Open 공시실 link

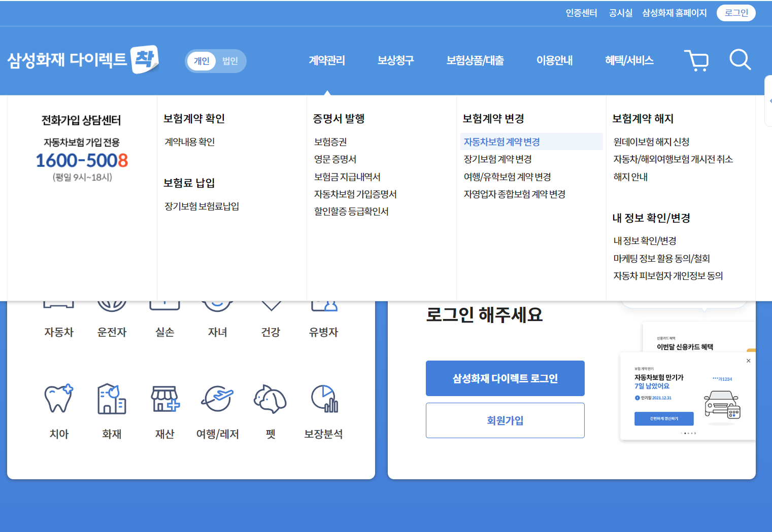621,13
